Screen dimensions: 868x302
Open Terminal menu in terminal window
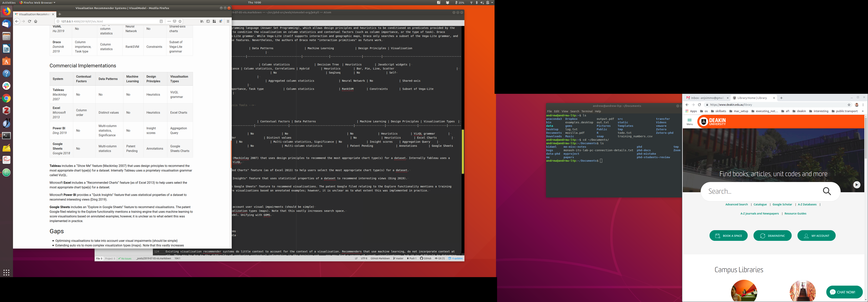(587, 111)
